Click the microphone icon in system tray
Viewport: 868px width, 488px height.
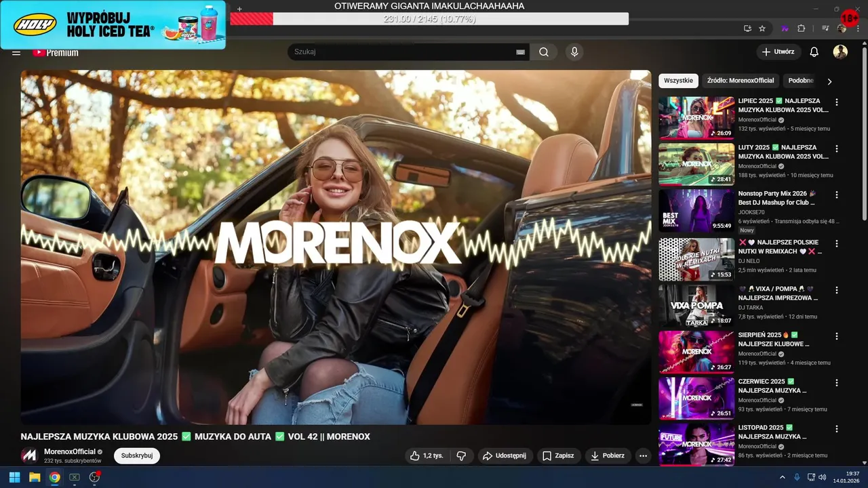click(797, 477)
